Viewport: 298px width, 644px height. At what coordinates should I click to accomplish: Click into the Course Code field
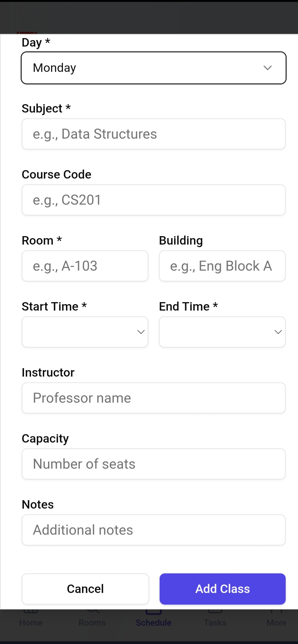coord(153,200)
